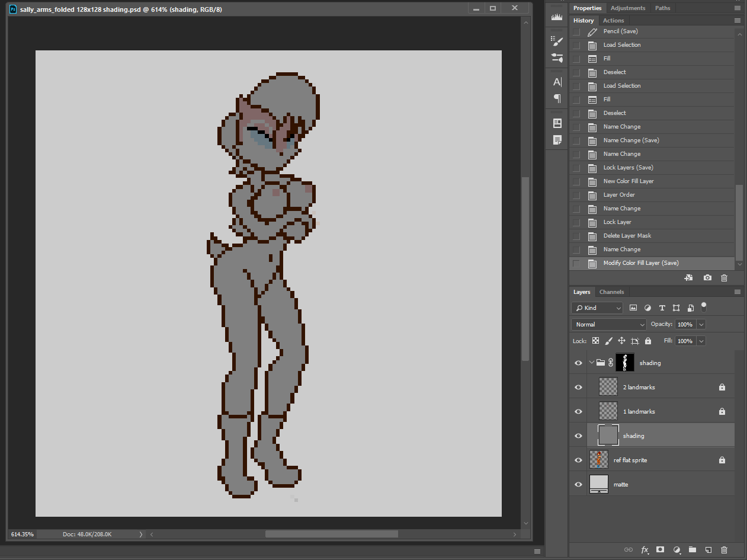Hide the ref flat sprite layer

(578, 460)
